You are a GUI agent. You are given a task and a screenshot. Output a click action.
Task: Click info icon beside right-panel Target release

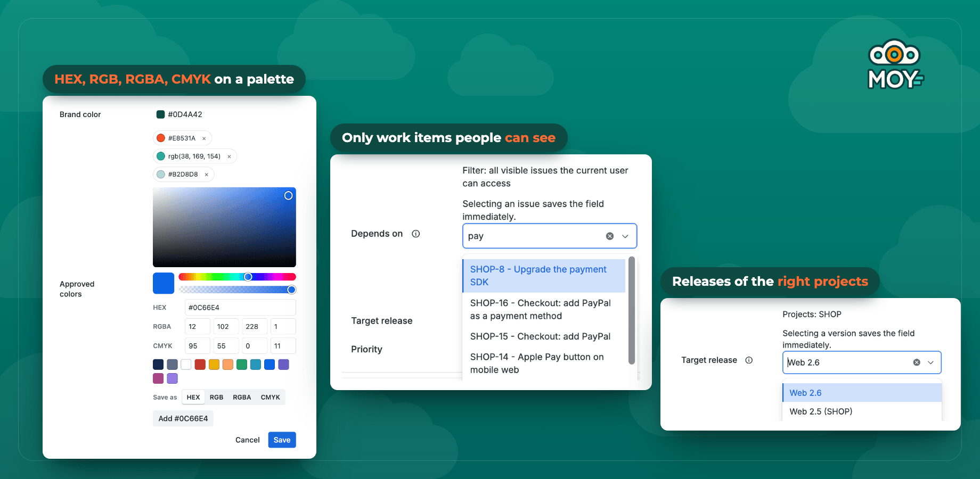click(x=749, y=360)
